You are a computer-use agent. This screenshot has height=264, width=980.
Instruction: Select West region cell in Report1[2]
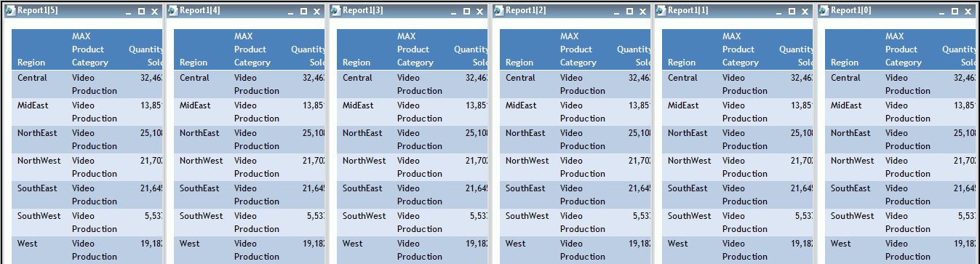[x=516, y=244]
